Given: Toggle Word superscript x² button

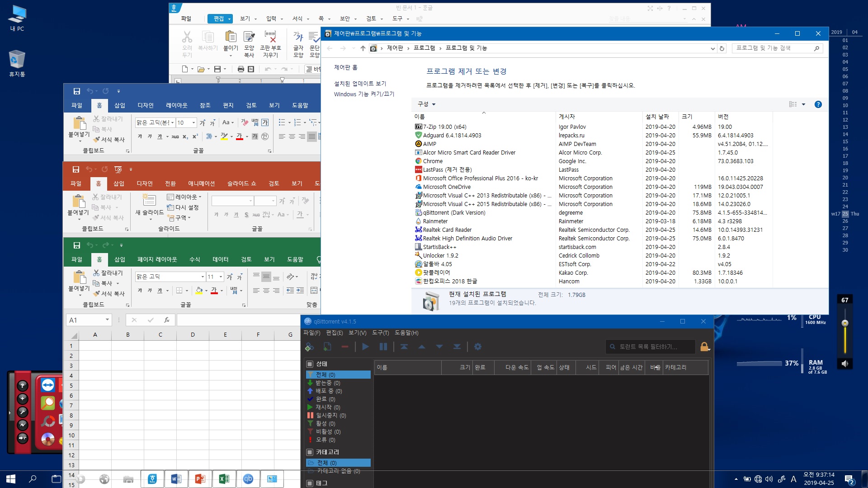Looking at the screenshot, I should pos(195,136).
